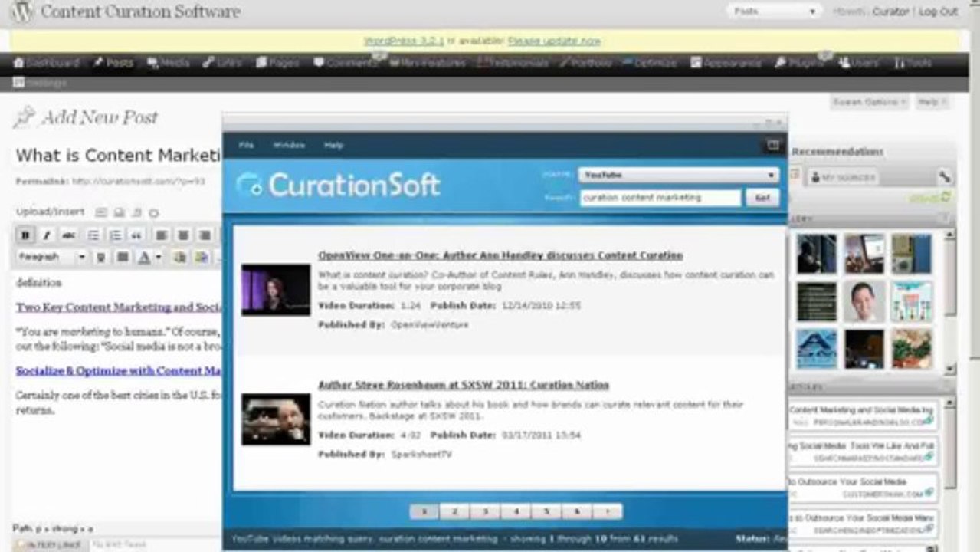Click the Align Full justify button
This screenshot has width=980, height=552.
click(122, 257)
